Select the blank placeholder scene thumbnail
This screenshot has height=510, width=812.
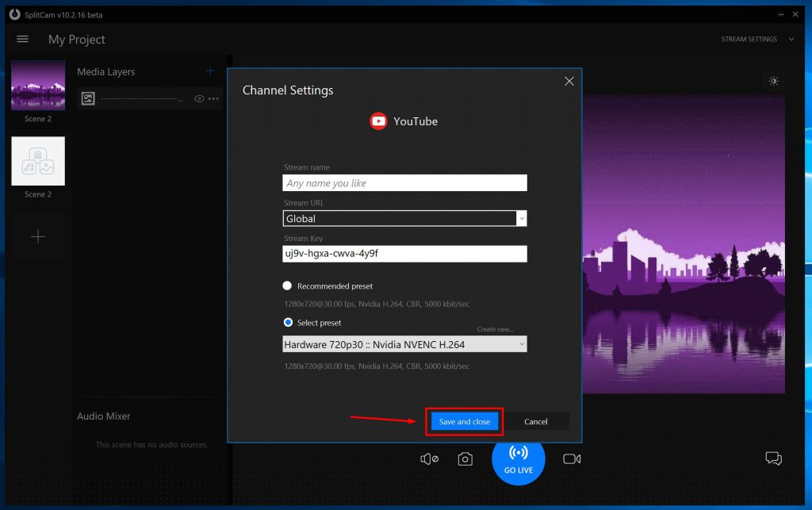[38, 161]
